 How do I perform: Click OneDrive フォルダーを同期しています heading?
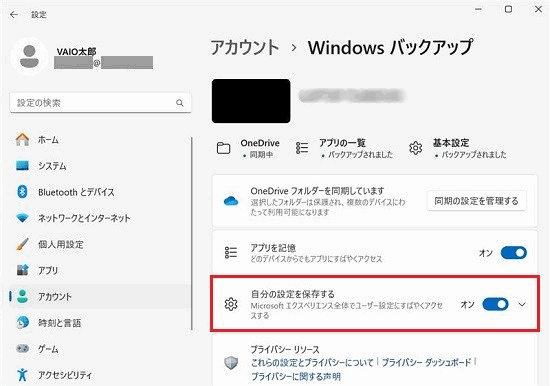point(317,191)
